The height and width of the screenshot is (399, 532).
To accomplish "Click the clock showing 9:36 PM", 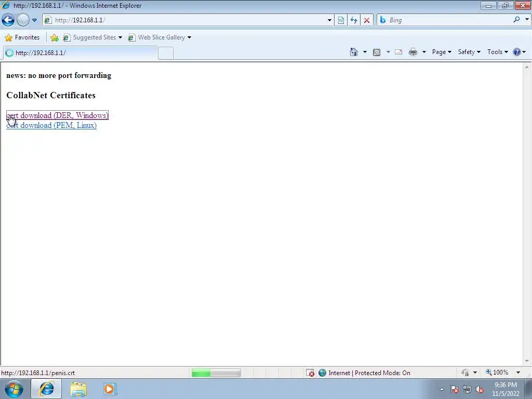I will [x=506, y=389].
